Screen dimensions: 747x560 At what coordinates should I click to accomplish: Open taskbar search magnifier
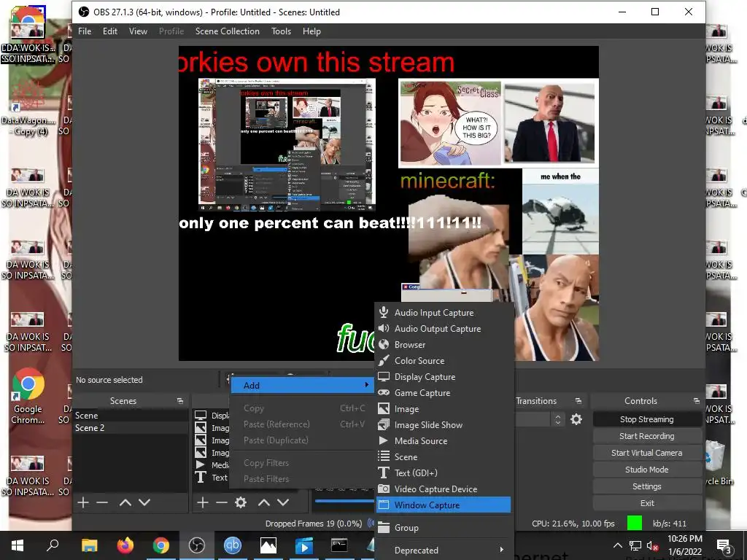[53, 545]
